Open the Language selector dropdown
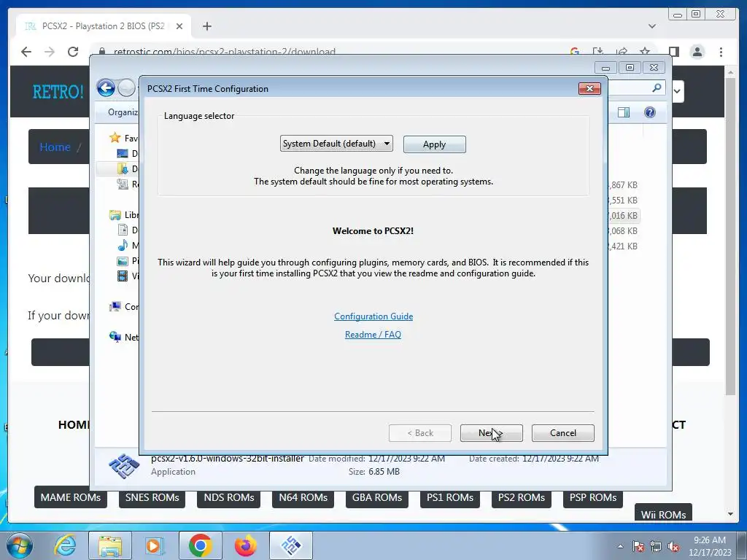Viewport: 747px width, 560px height. tap(336, 144)
